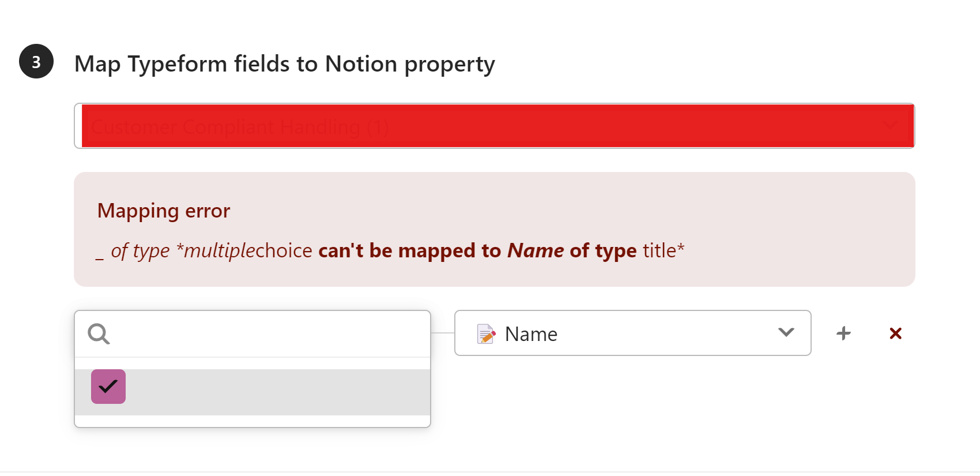Click the Mapping error heading

(164, 211)
